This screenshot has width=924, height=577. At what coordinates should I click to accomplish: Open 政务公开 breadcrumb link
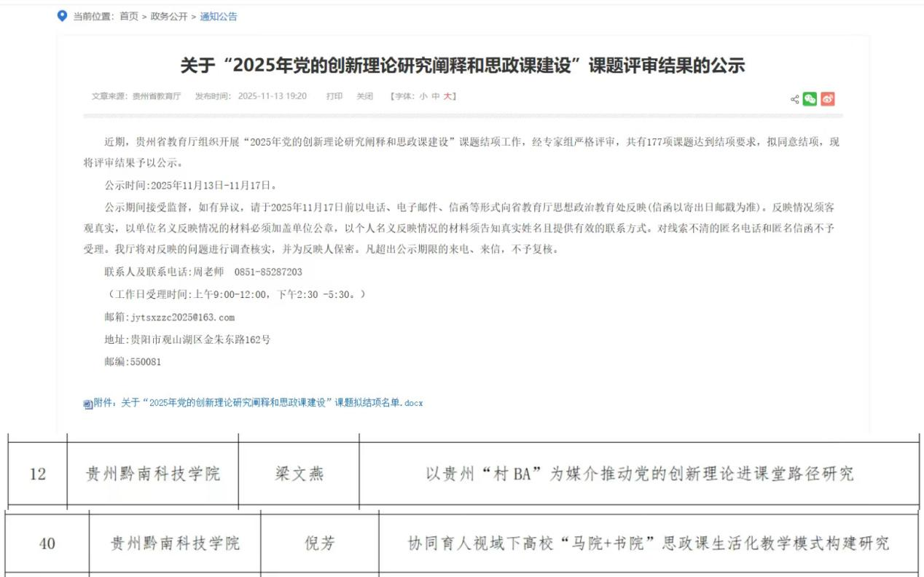pos(169,16)
